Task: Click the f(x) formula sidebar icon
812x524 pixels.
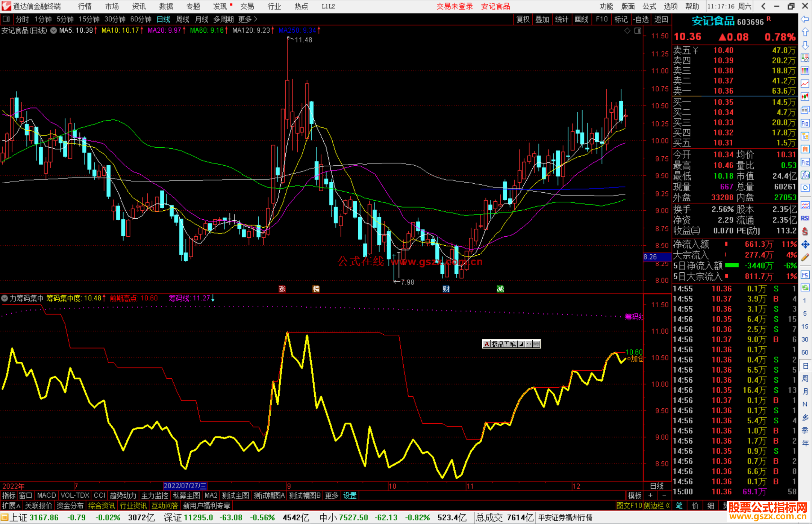Action: coord(805,175)
